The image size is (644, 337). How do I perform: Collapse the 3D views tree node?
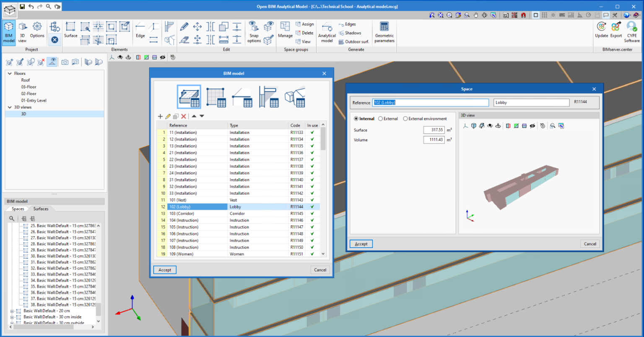(10, 107)
